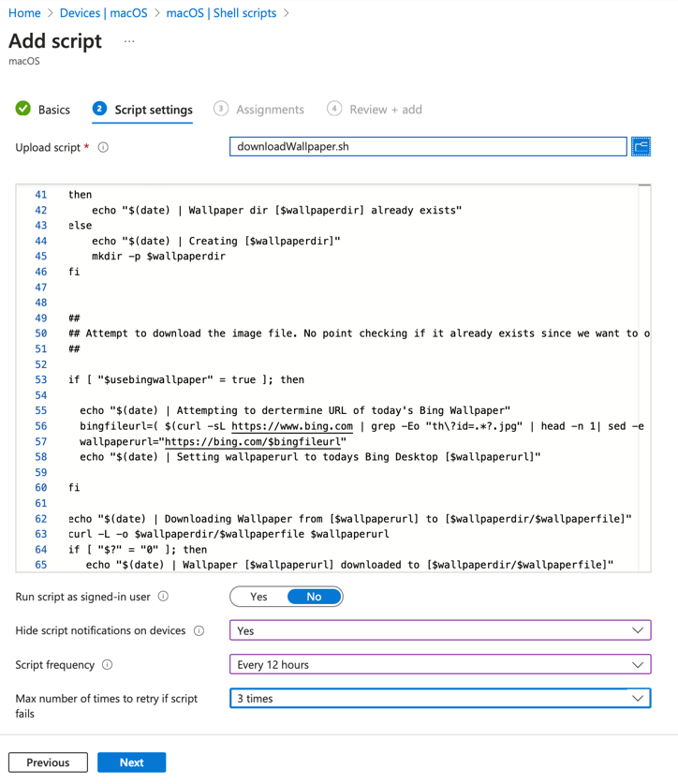Click the step 2 circle icon
Image resolution: width=678 pixels, height=784 pixels.
[99, 109]
